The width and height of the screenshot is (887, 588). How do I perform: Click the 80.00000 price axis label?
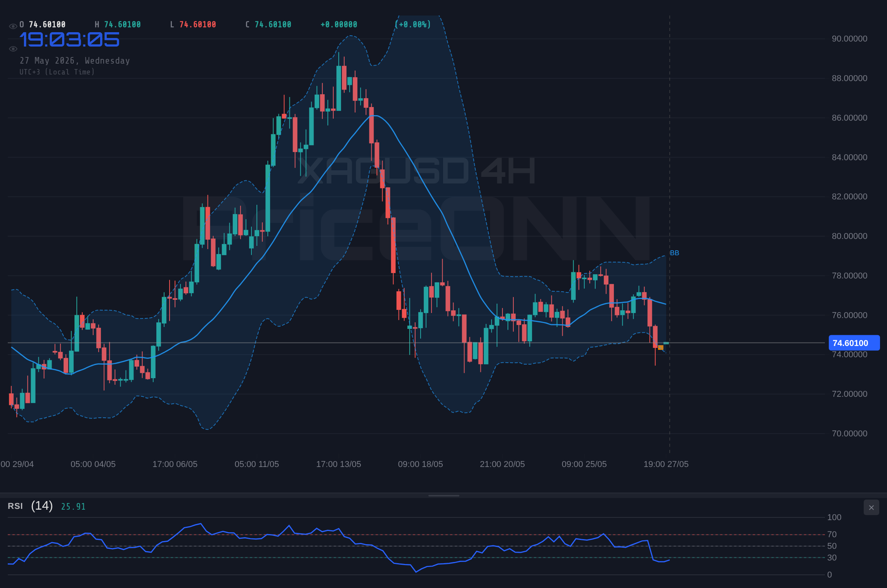coord(849,236)
